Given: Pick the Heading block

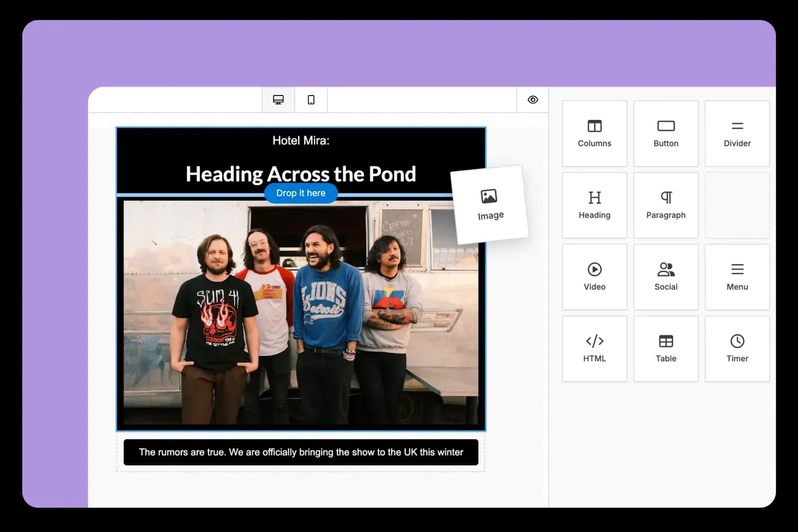Looking at the screenshot, I should (x=594, y=205).
